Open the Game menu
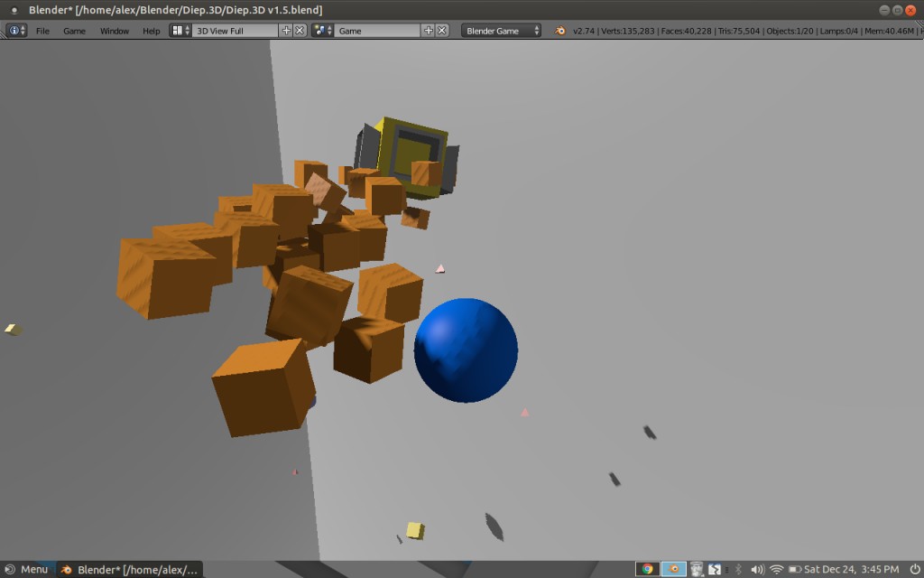 tap(75, 30)
